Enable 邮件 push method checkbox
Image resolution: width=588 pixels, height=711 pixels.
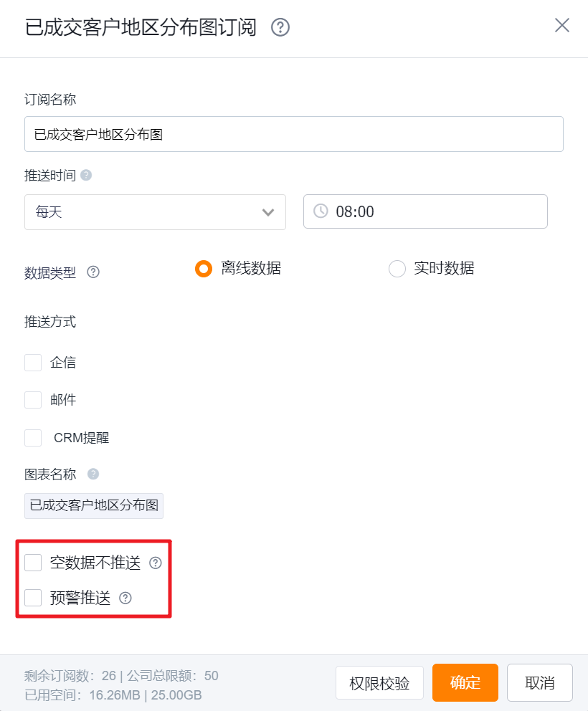33,400
